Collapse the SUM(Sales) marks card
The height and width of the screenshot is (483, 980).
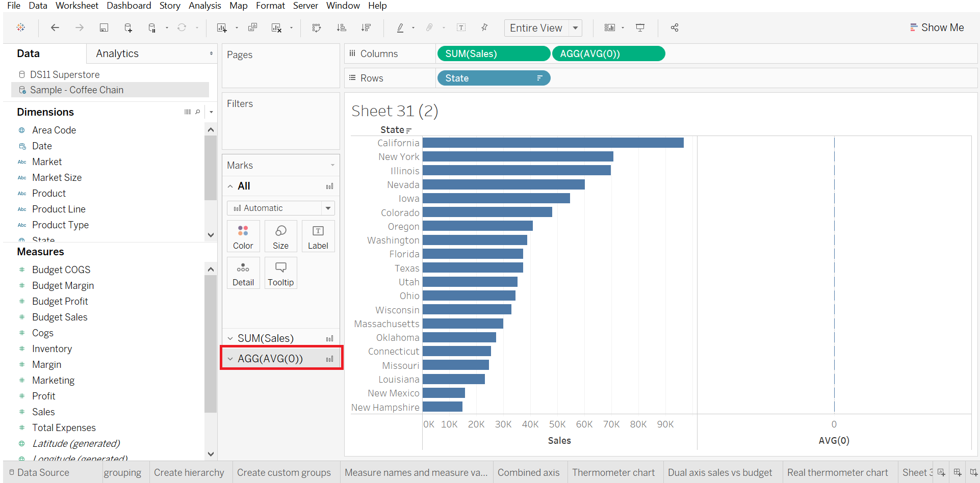230,338
